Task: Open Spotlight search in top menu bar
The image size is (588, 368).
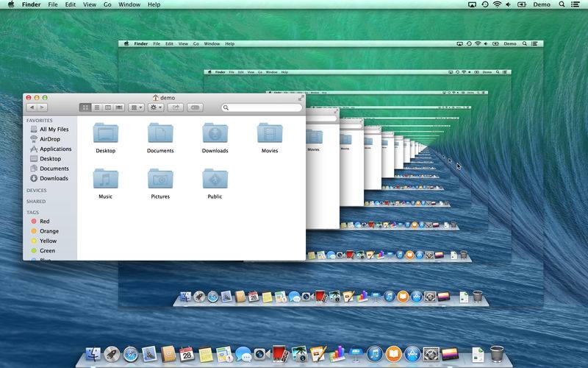Action: point(562,4)
